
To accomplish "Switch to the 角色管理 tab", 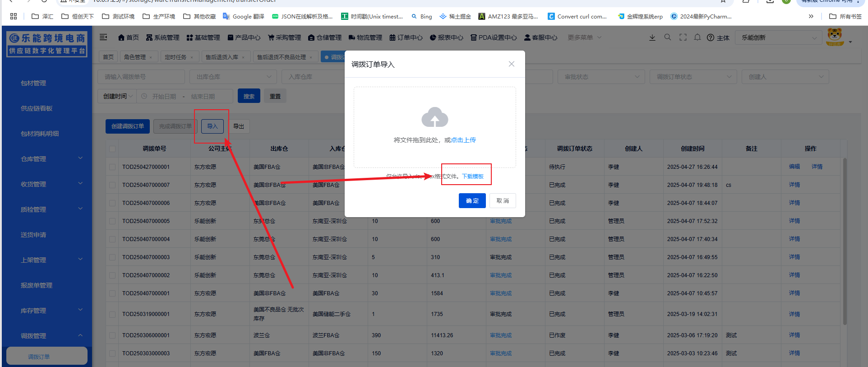I will [x=135, y=57].
